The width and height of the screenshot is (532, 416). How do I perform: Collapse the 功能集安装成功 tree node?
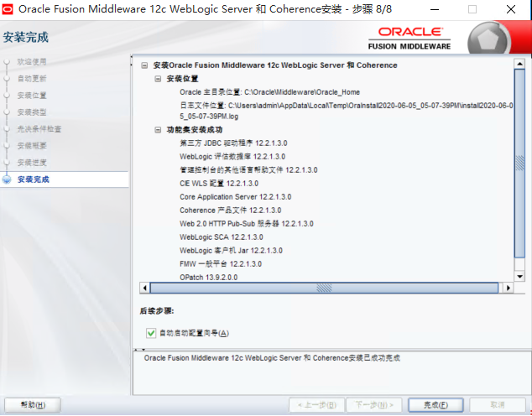coord(158,130)
